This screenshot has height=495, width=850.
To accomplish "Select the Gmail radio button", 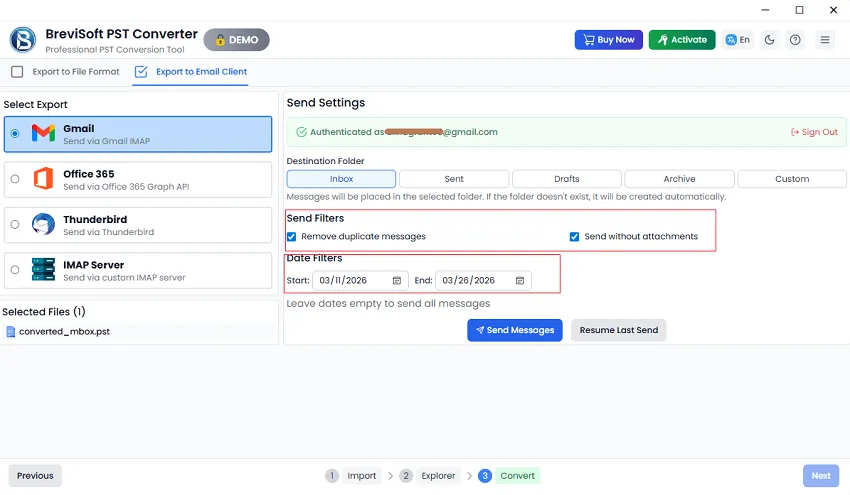I will pos(15,133).
